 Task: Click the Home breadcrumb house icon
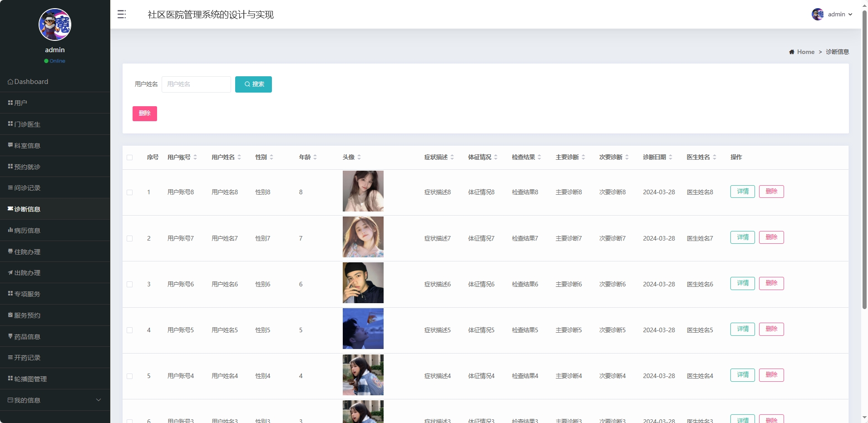tap(792, 52)
